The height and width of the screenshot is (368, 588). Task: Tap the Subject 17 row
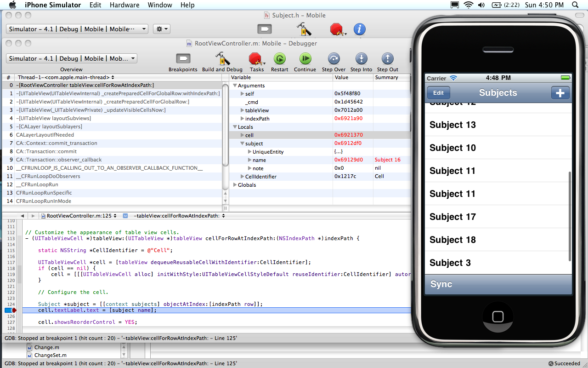[x=498, y=217]
